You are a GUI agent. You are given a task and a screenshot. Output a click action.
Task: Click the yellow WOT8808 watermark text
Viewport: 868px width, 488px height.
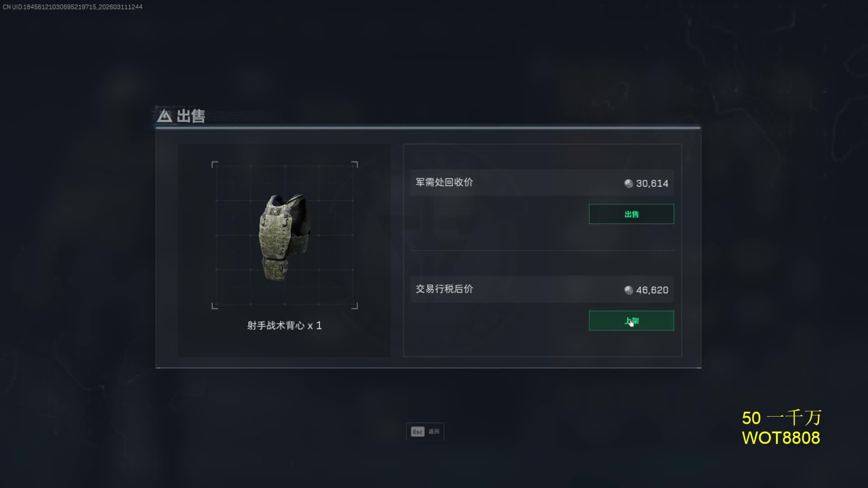tap(781, 438)
